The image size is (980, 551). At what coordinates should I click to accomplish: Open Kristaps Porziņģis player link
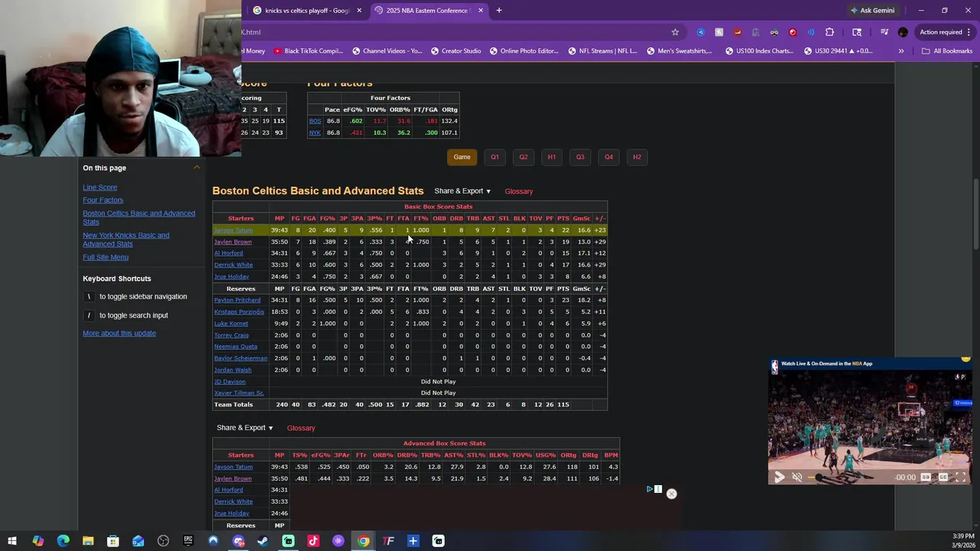[x=239, y=311]
